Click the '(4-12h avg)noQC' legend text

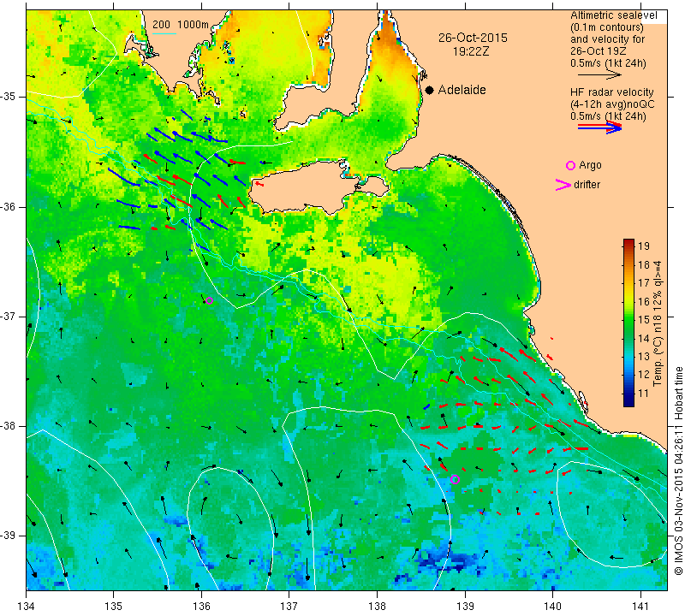[612, 104]
